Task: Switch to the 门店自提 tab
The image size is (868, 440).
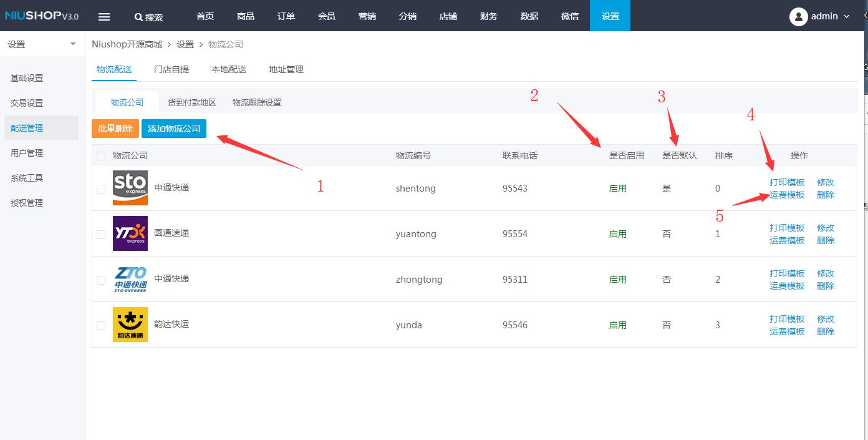Action: [x=171, y=69]
